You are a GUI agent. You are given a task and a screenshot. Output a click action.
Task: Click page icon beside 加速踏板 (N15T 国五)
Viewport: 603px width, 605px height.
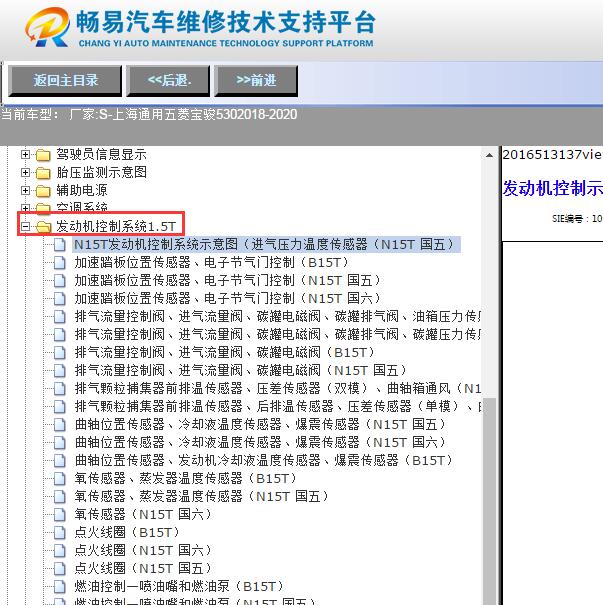click(59, 281)
